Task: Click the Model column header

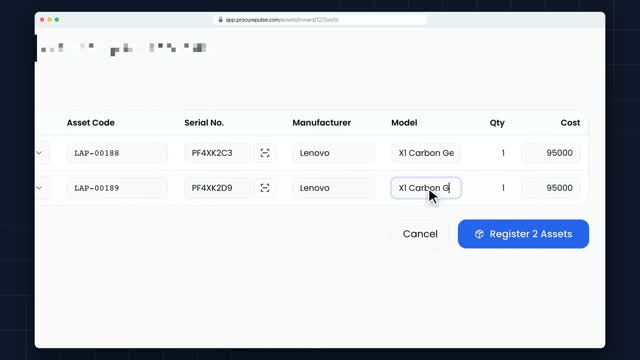Action: 404,123
